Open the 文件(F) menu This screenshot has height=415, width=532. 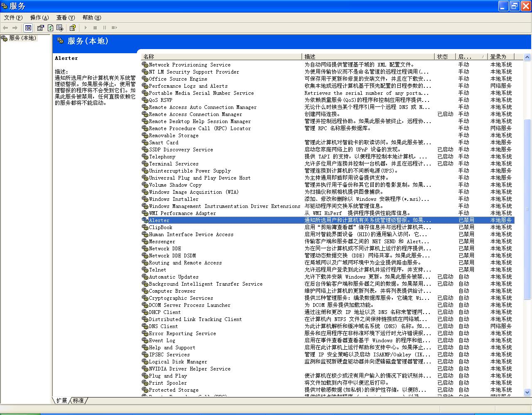[13, 17]
